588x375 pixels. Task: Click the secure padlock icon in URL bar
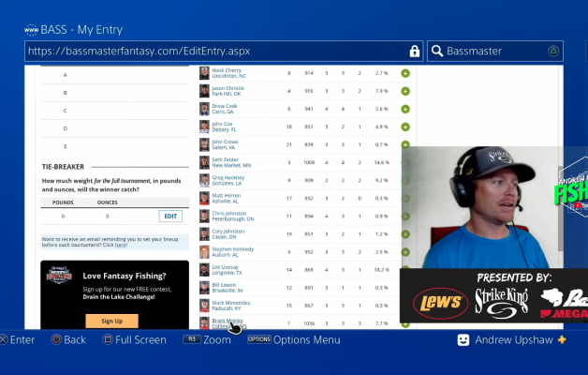[414, 51]
